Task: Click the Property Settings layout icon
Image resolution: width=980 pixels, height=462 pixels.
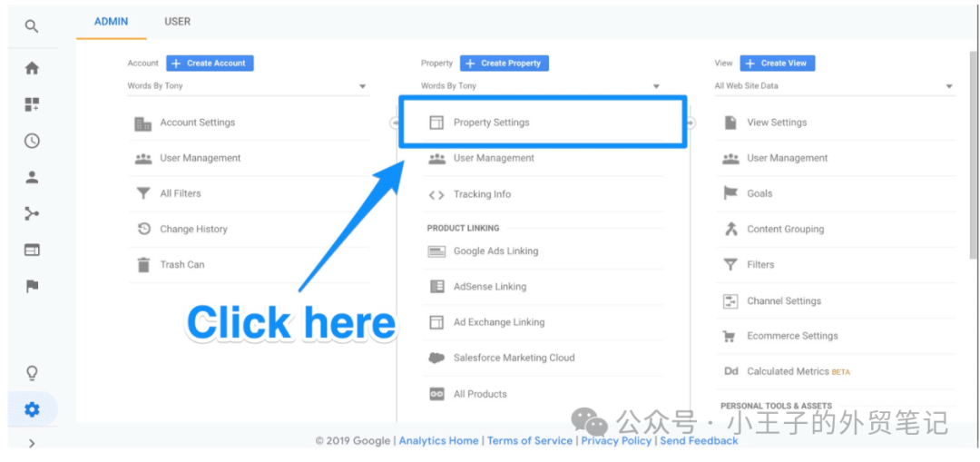Action: (x=436, y=123)
